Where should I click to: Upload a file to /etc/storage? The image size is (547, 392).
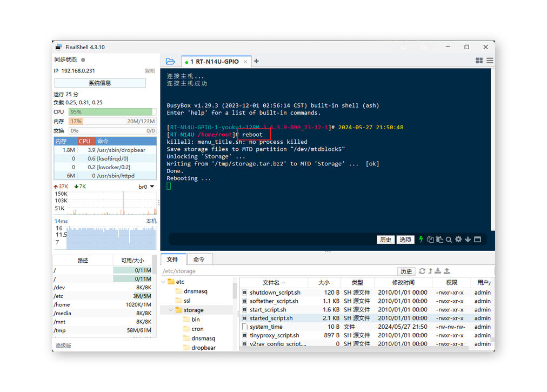pos(447,271)
